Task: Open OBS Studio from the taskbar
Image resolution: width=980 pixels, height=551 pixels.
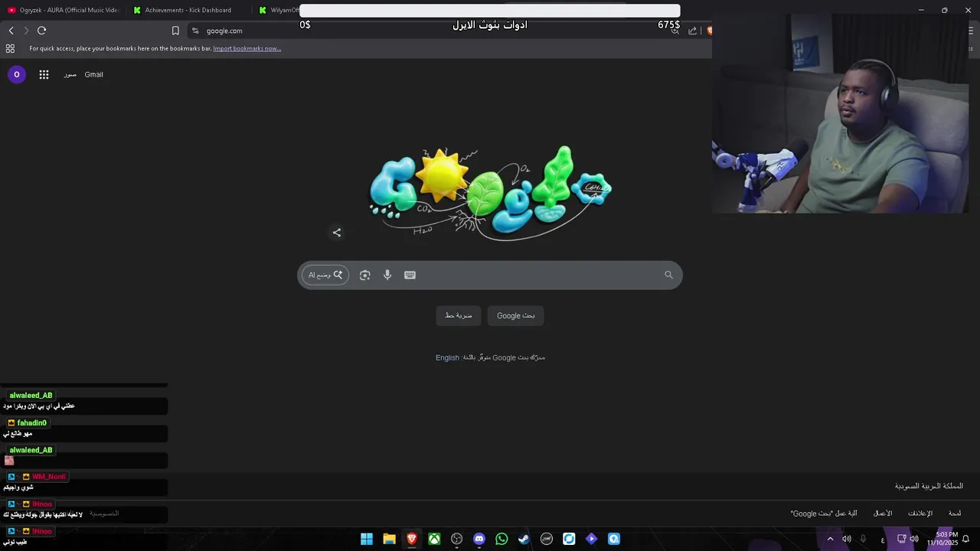Action: coord(457,539)
